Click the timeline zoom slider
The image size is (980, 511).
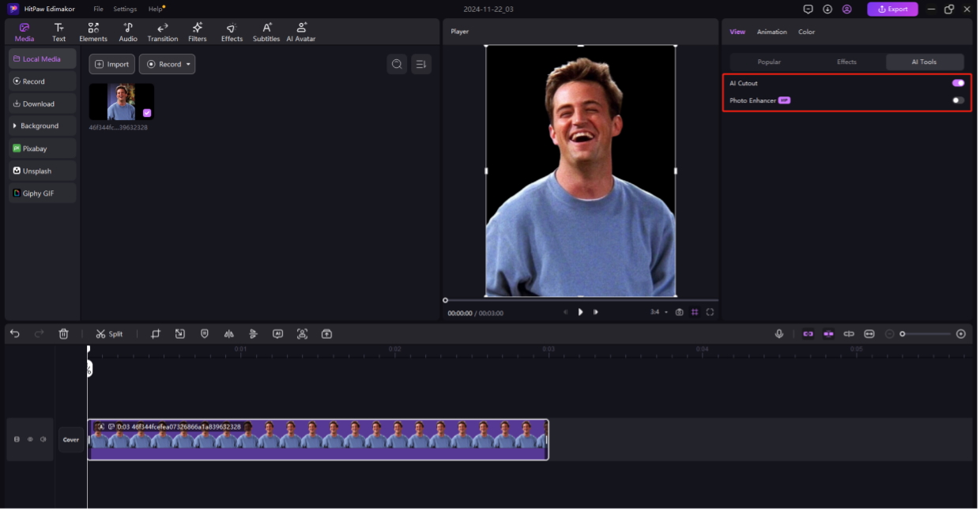point(925,334)
